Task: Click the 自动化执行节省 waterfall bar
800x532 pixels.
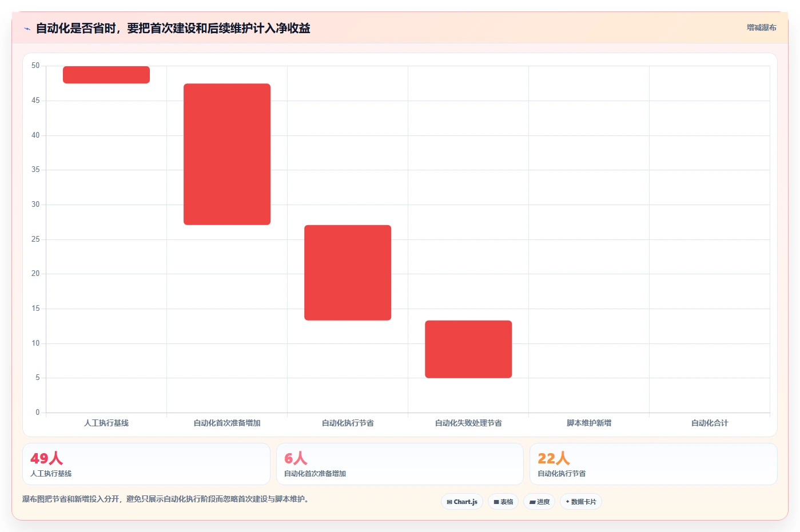Action: point(348,273)
